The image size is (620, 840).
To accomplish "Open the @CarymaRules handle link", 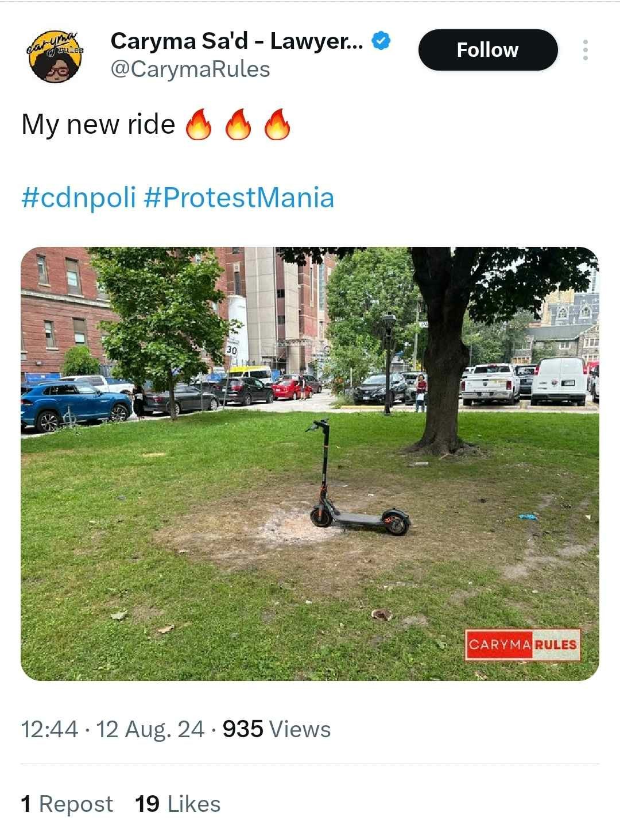I will [x=190, y=69].
